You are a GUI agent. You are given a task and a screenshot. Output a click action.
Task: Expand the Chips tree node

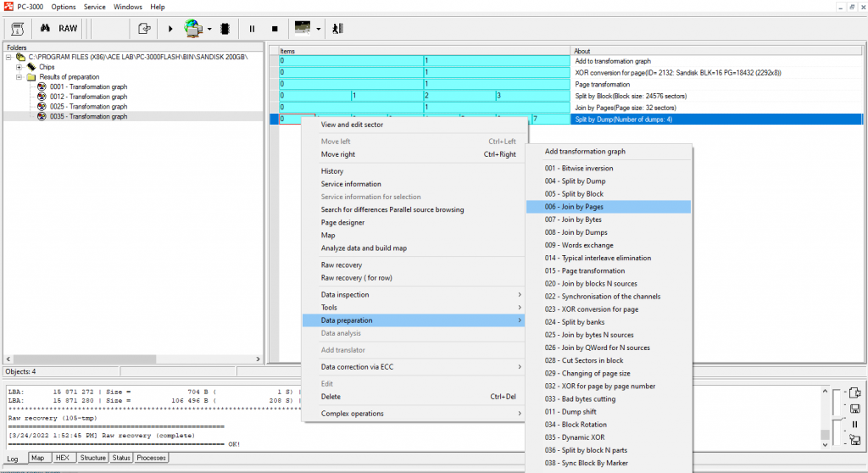[19, 67]
